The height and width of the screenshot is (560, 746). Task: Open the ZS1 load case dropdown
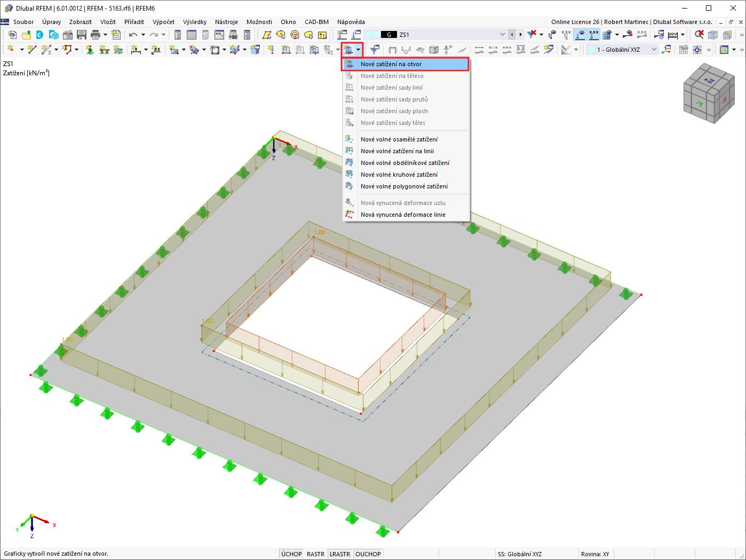tap(502, 35)
